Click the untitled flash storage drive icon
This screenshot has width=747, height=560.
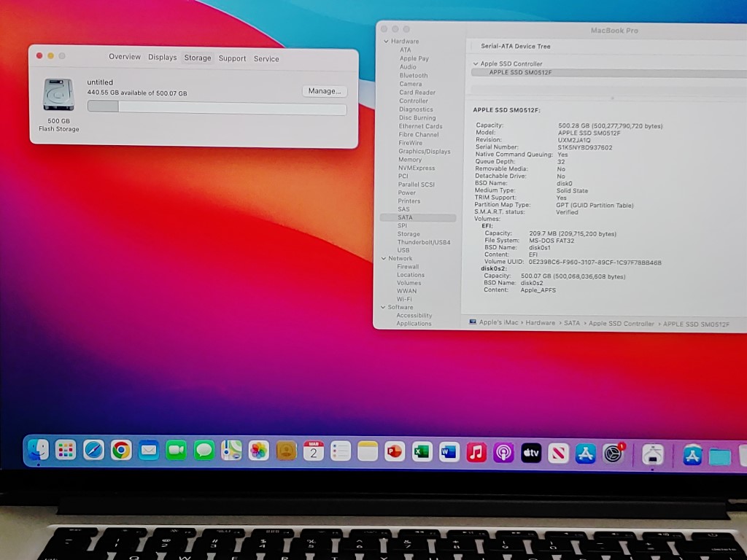pyautogui.click(x=58, y=94)
